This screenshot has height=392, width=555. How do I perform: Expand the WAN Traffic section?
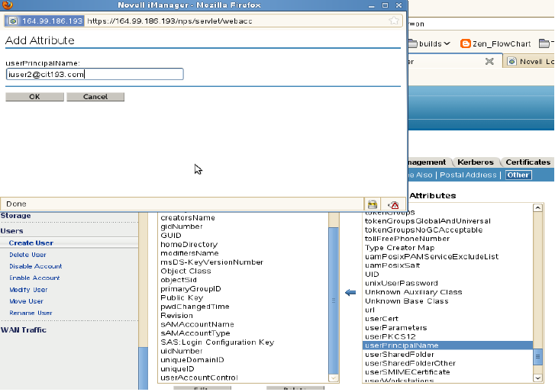tap(24, 329)
